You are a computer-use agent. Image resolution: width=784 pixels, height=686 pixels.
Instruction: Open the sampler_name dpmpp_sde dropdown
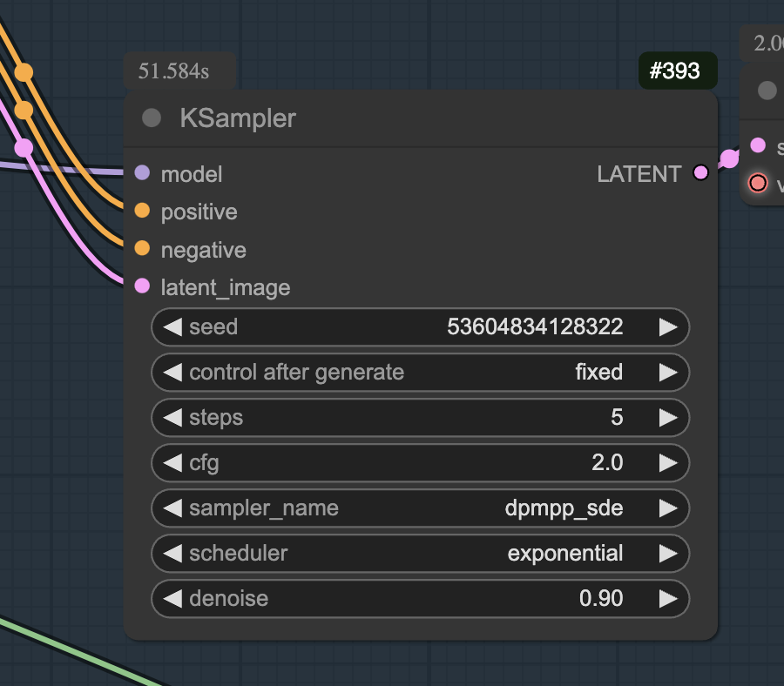(x=421, y=508)
